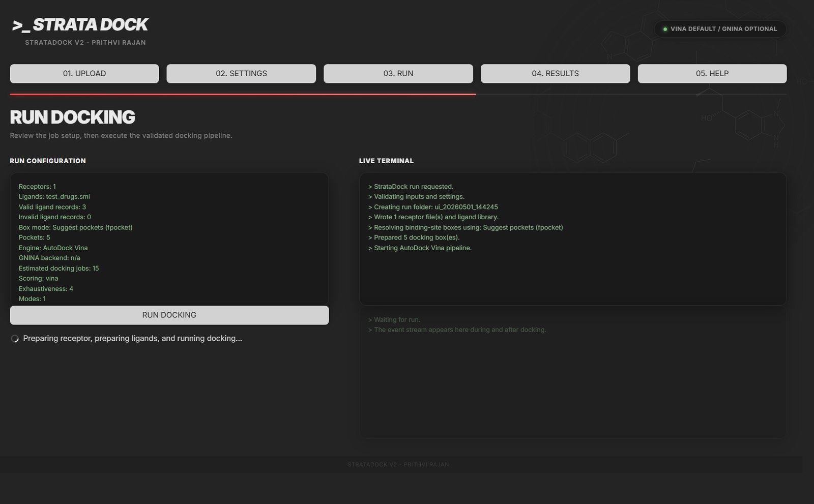Image resolution: width=814 pixels, height=504 pixels.
Task: Click the 'Resolving binding-site boxes' terminal line
Action: point(466,227)
